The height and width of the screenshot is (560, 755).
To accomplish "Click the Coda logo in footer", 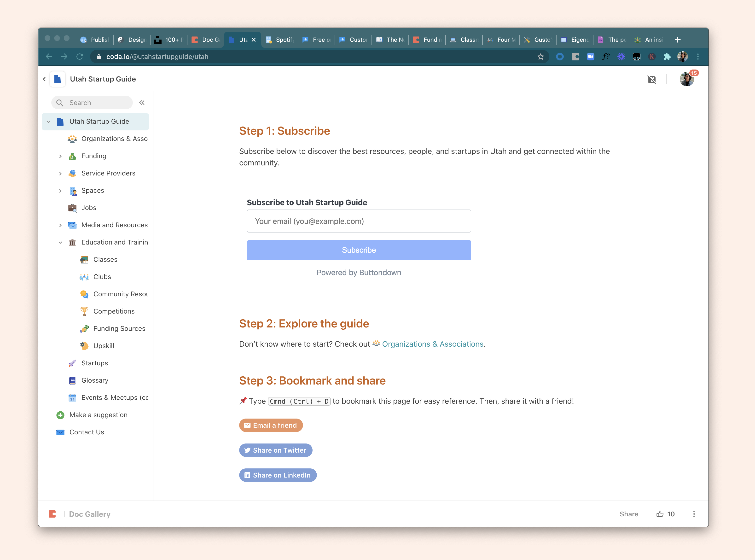I will click(52, 514).
